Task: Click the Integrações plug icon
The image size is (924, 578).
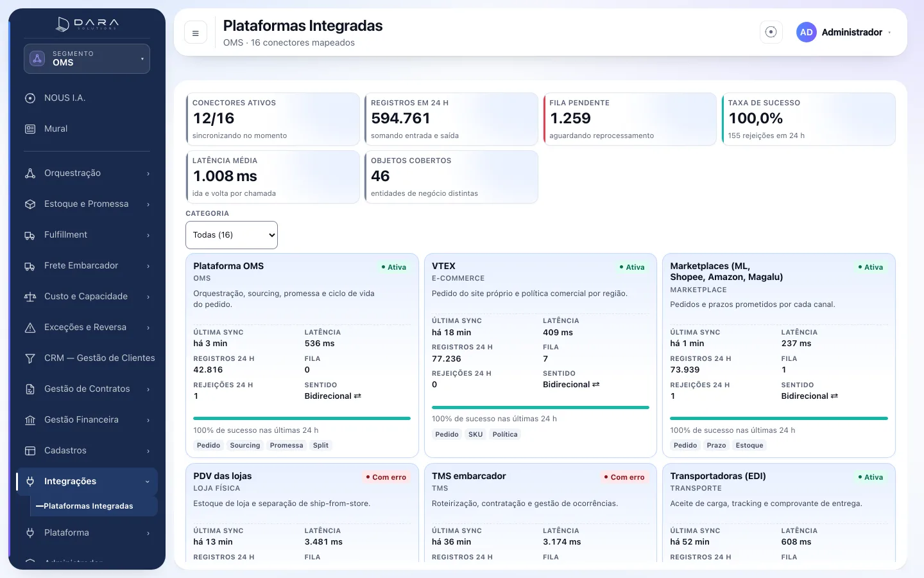Action: [30, 482]
